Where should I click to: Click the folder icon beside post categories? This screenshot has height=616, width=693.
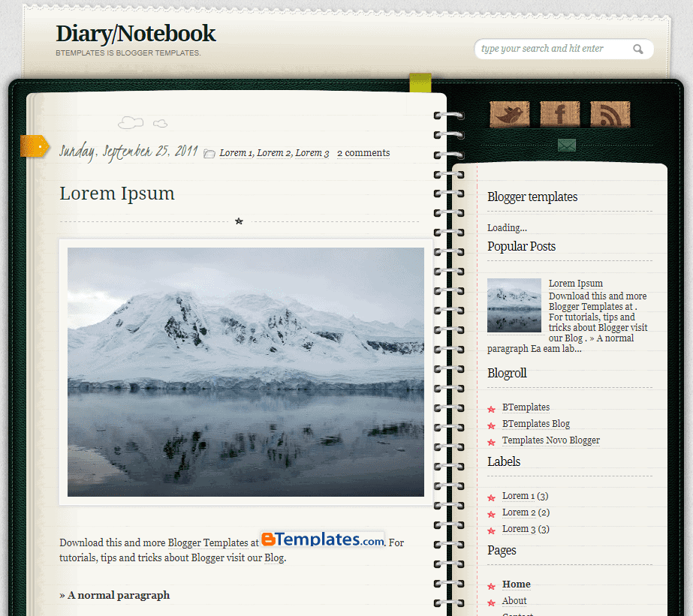pos(209,153)
